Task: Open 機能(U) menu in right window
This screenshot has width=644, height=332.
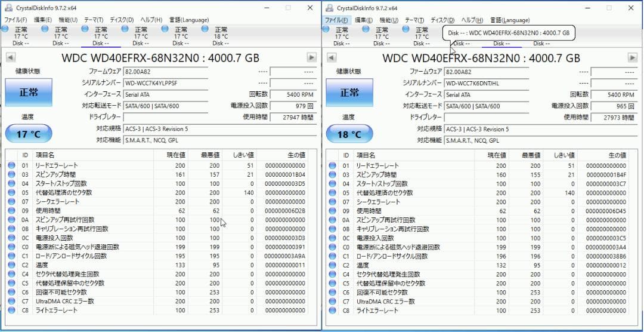Action: tap(389, 20)
